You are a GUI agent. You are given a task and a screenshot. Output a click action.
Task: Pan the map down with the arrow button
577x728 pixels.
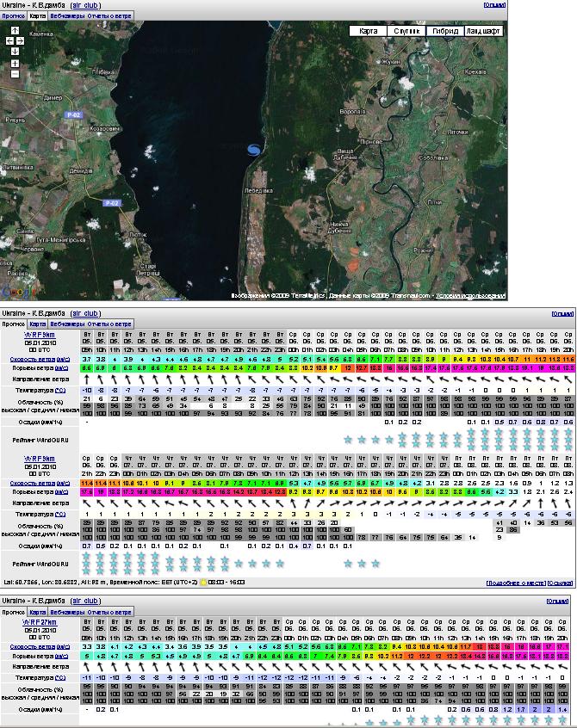(15, 50)
